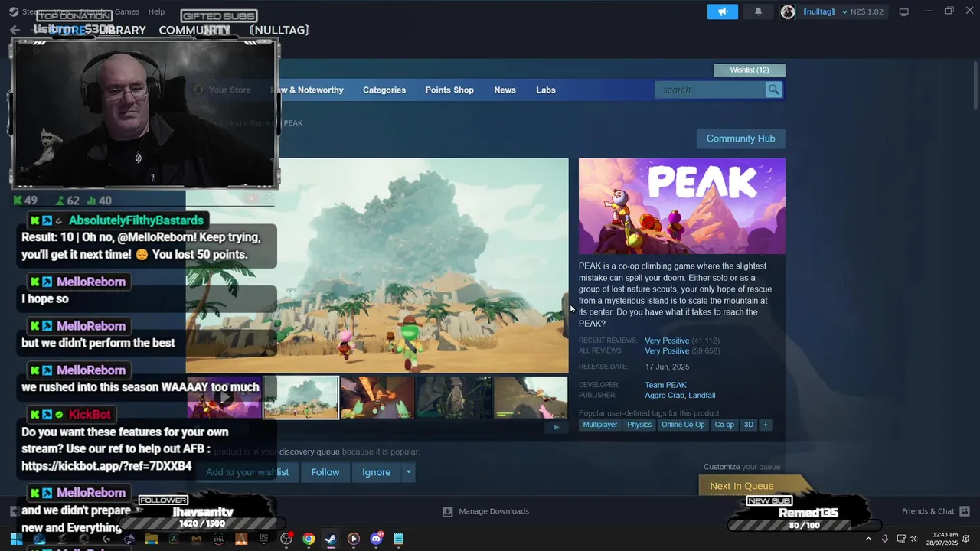Switch to the LIBRARY tab

[x=122, y=30]
